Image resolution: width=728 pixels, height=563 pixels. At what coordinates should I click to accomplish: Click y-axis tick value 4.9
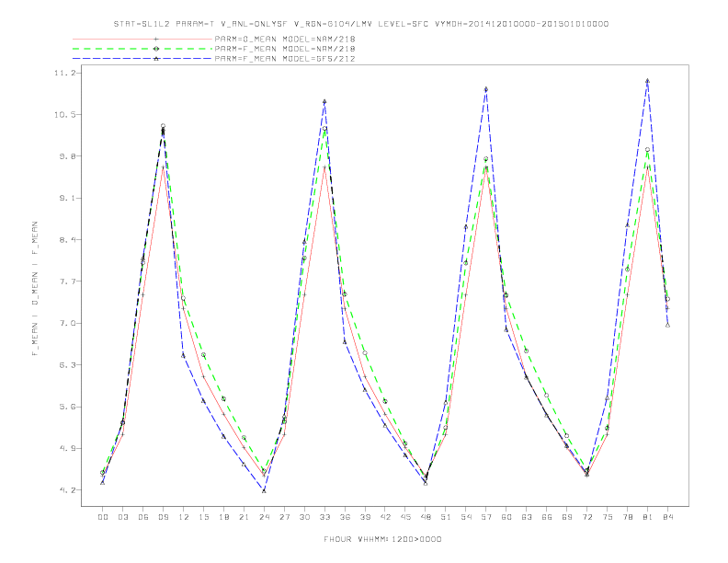(x=66, y=448)
